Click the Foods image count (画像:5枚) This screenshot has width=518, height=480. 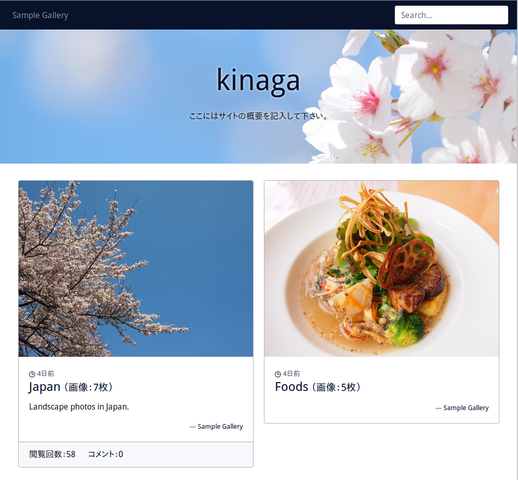pos(336,387)
